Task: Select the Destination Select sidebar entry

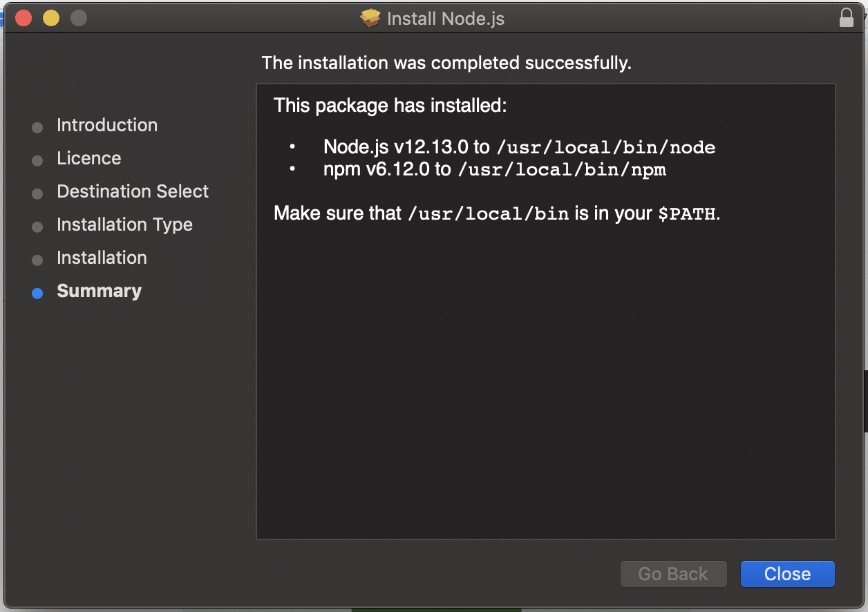Action: (132, 191)
